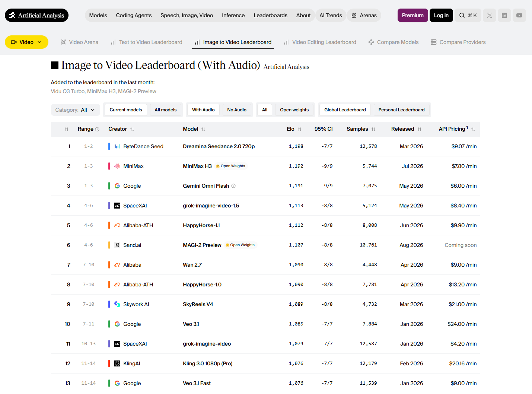Select the With Audio filter

tap(203, 110)
